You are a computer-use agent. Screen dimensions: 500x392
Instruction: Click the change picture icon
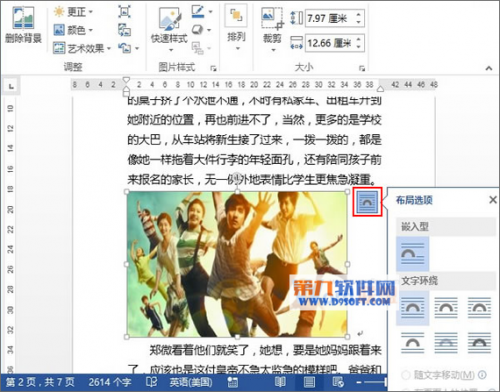(125, 30)
